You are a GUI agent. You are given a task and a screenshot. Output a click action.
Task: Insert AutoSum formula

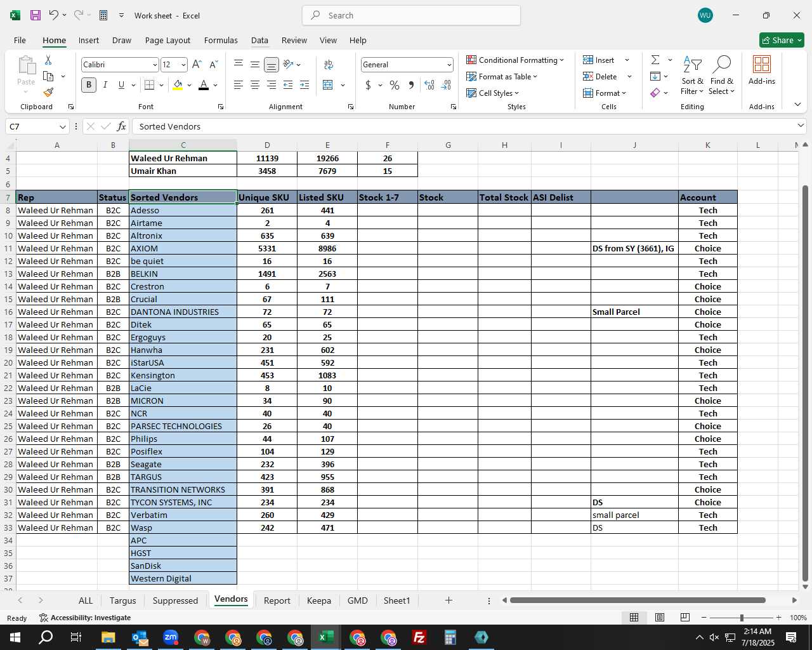coord(655,60)
